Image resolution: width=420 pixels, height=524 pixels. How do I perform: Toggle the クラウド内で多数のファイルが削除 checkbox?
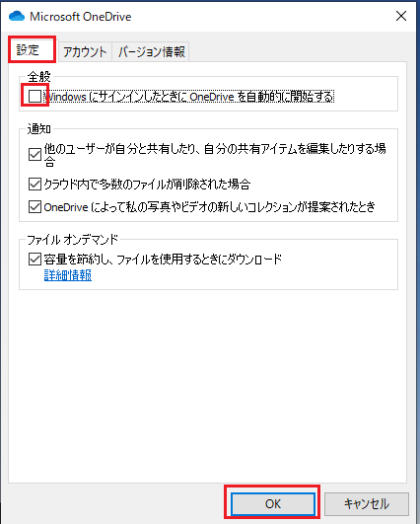coord(35,184)
